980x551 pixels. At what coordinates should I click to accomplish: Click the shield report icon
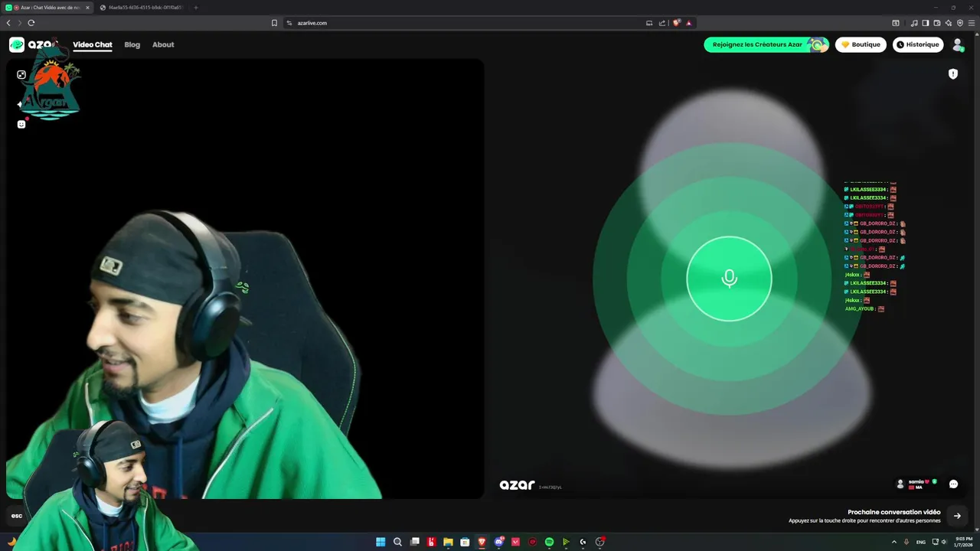[x=953, y=74]
